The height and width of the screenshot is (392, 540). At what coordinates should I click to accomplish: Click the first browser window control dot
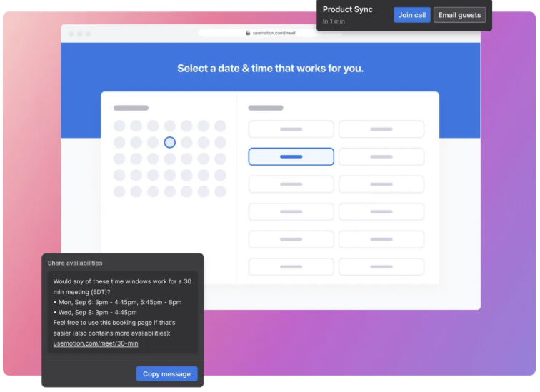click(70, 34)
